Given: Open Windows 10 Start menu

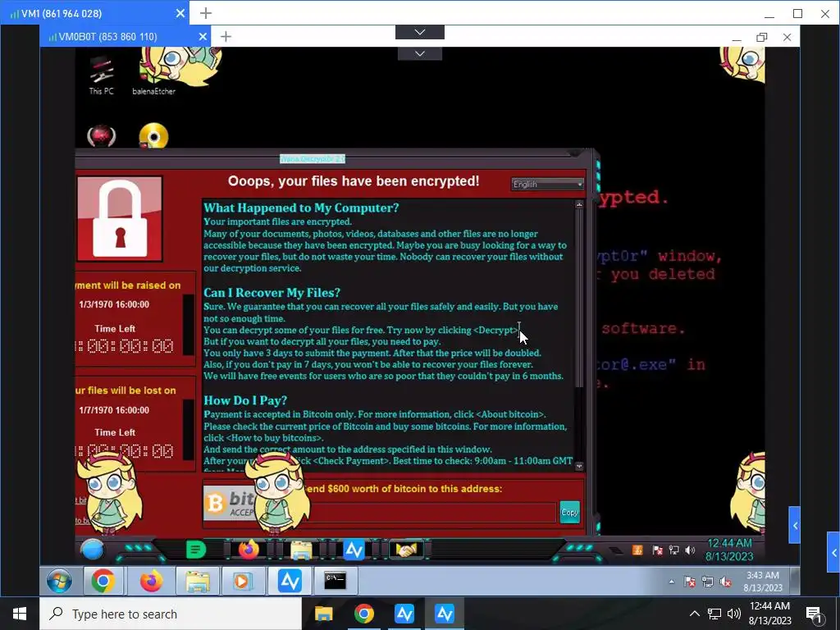Looking at the screenshot, I should pos(20,614).
